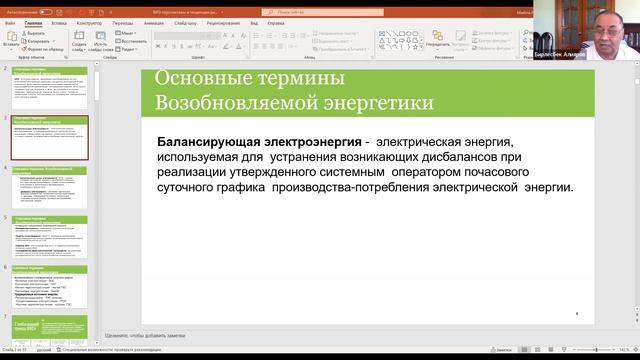Switch to slide sorter view icon
Screen dimensions: 640x360
pos(538,350)
